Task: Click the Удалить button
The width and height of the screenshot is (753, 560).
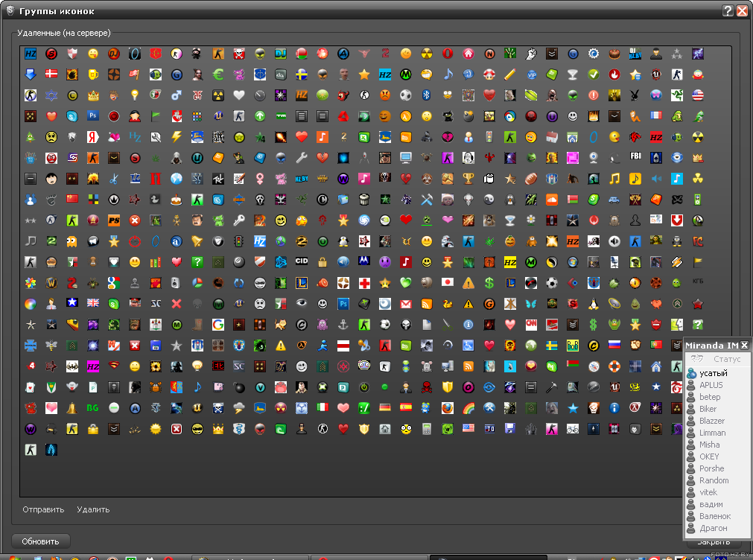Action: [x=93, y=509]
